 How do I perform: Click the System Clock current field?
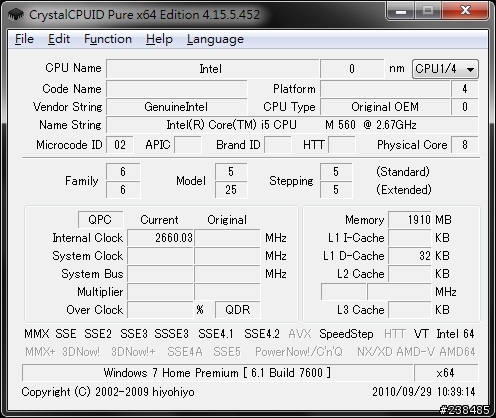[160, 256]
